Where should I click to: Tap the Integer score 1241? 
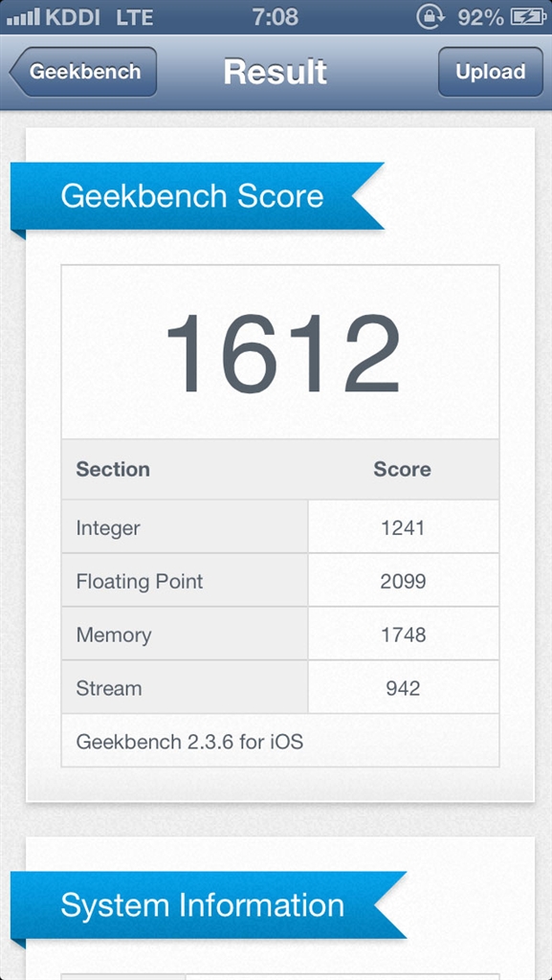pos(403,528)
